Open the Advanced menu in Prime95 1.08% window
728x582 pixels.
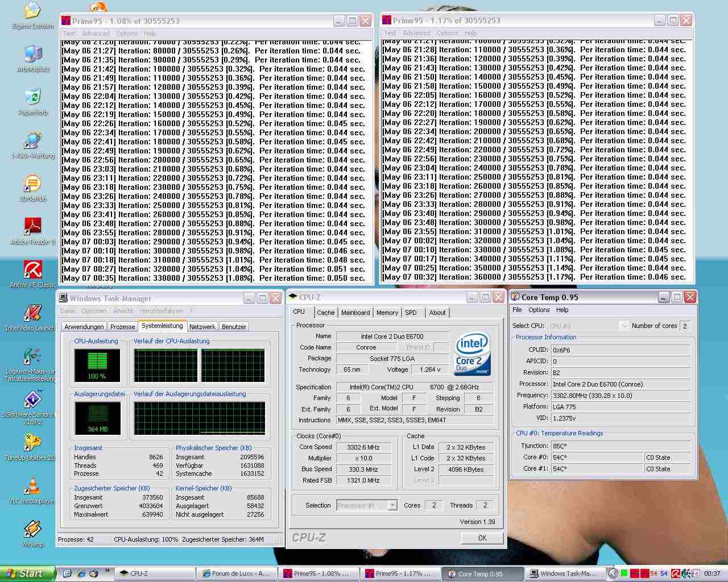point(96,34)
